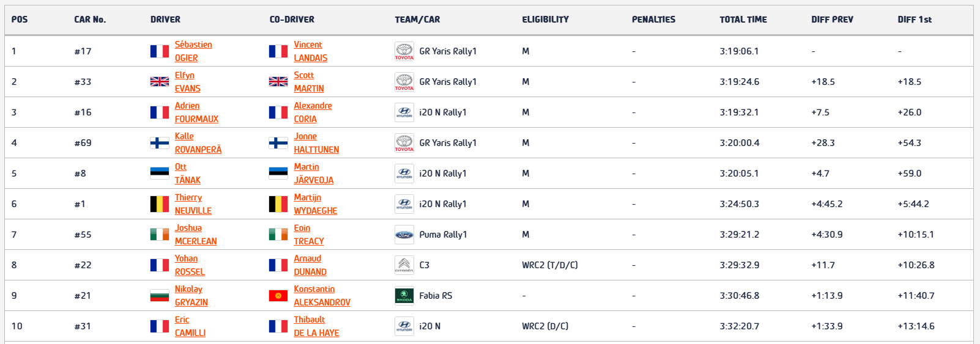Screen dimensions: 980x344
Task: Click the Belgian flag beside Thierry Neuville
Action: [160, 204]
